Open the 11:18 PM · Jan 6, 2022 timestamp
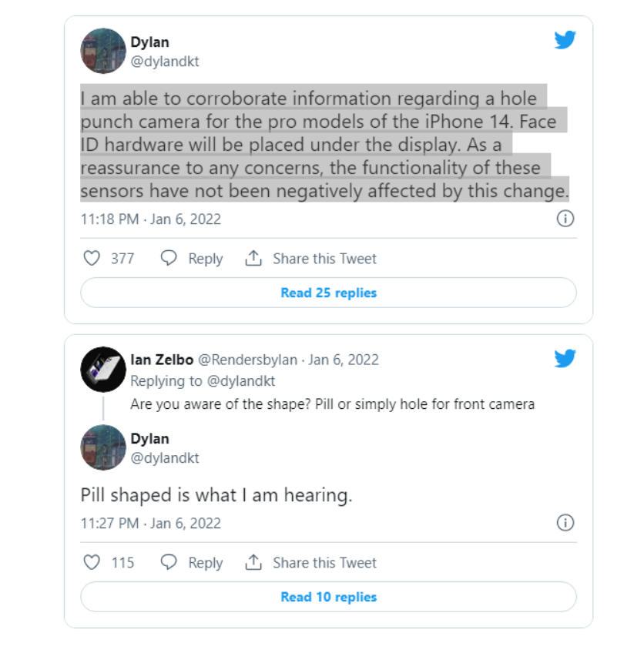Screen dimensions: 644x653 point(151,219)
